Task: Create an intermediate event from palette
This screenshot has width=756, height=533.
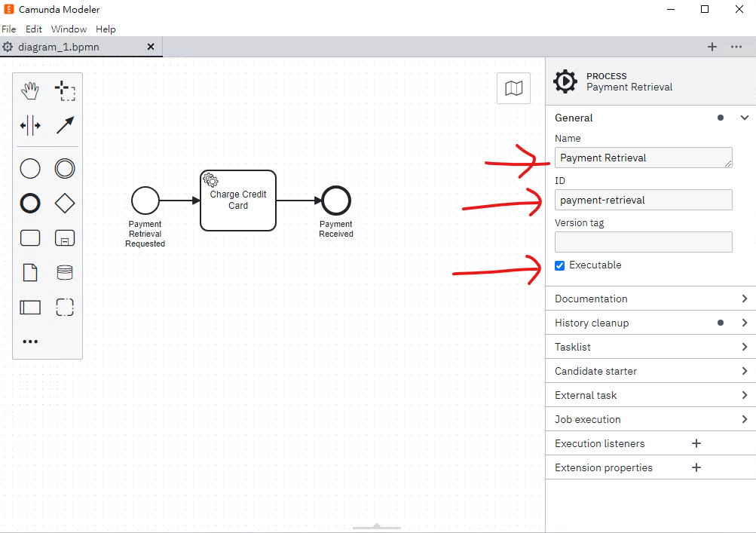Action: point(65,169)
